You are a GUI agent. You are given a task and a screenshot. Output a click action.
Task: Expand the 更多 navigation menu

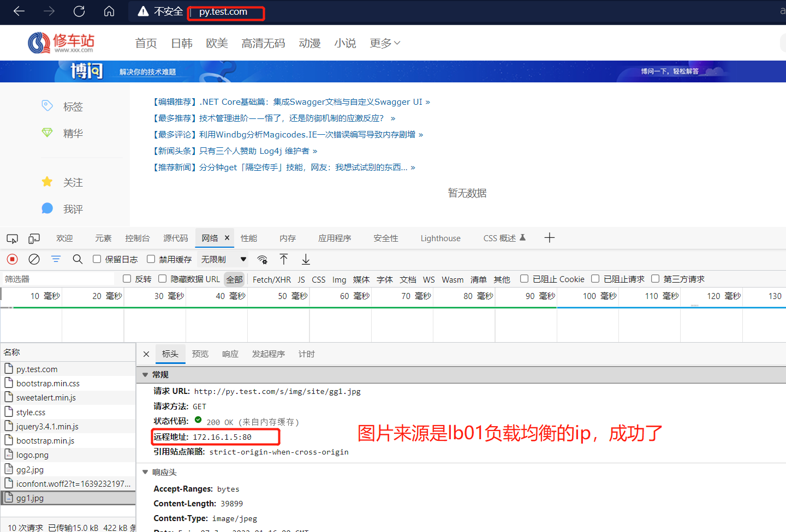click(385, 43)
